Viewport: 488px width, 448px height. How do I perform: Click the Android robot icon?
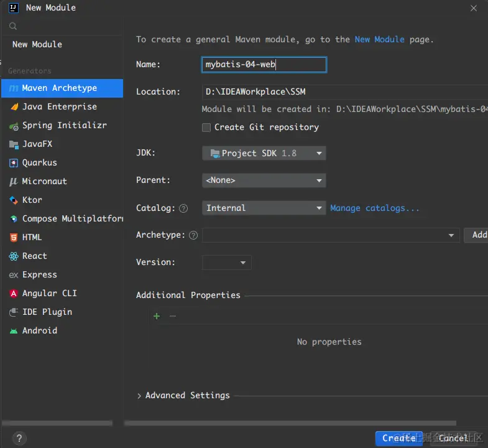click(x=14, y=331)
